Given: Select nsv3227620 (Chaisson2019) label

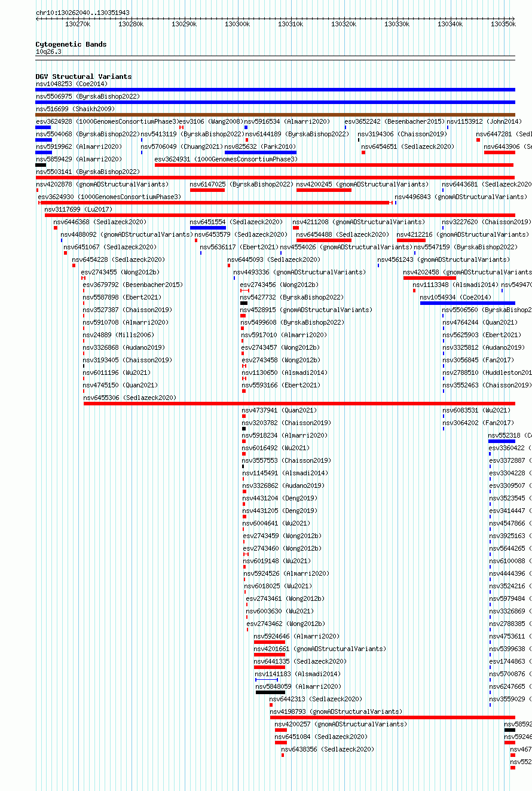Looking at the screenshot, I should [x=487, y=222].
